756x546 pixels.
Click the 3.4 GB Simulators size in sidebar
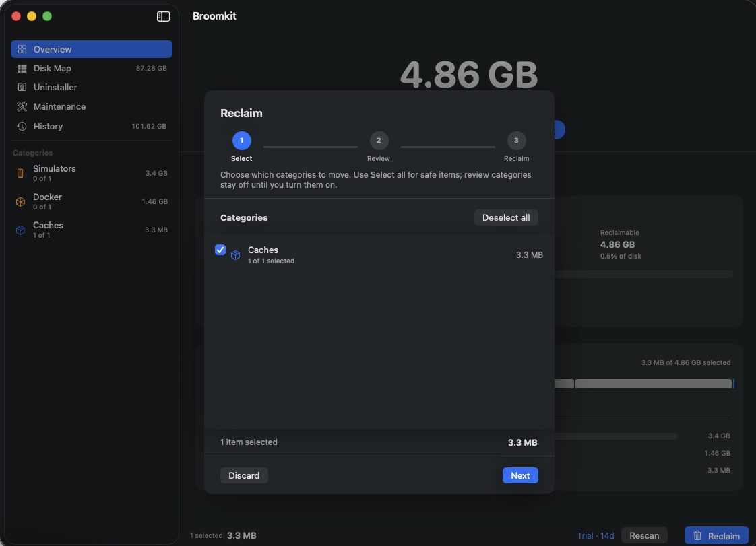tap(157, 173)
